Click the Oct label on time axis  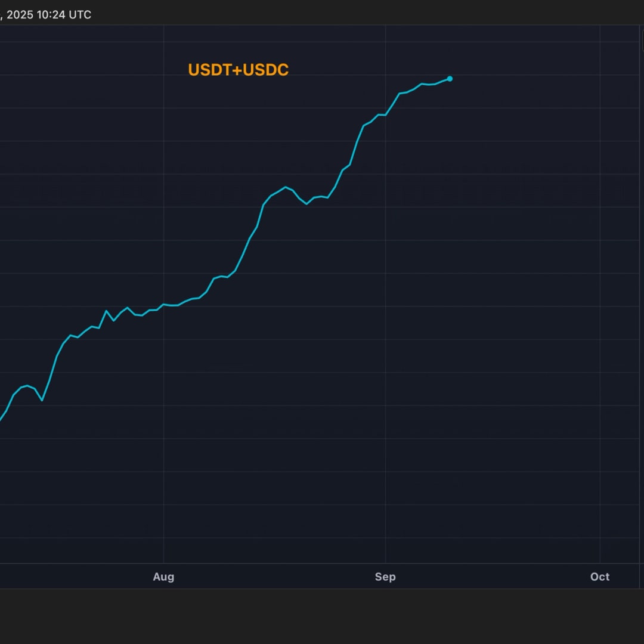click(x=600, y=577)
